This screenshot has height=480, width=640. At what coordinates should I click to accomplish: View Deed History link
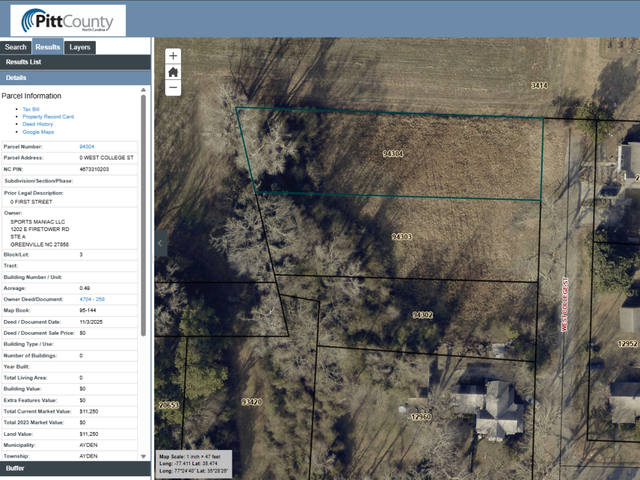point(38,124)
